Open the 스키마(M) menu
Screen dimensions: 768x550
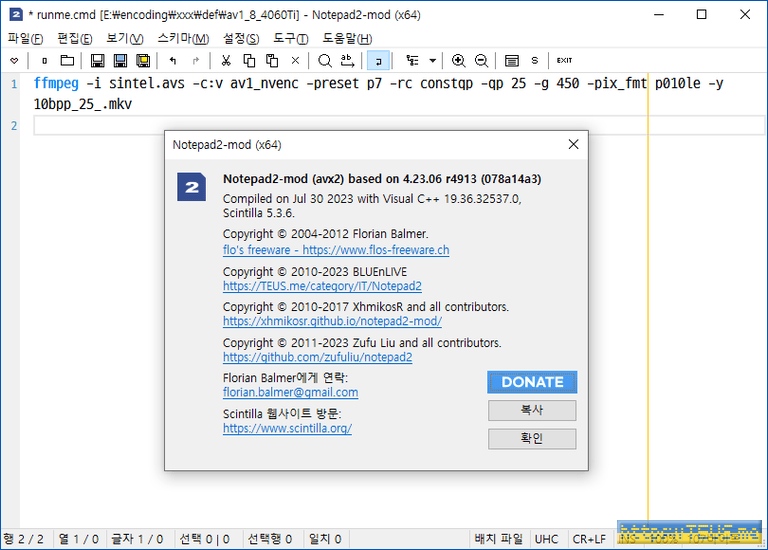(183, 38)
